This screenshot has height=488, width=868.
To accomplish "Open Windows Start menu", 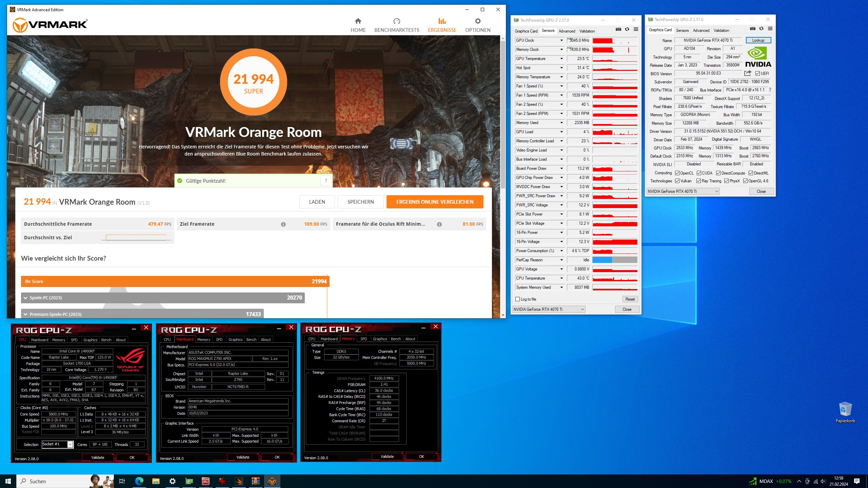I will point(8,481).
